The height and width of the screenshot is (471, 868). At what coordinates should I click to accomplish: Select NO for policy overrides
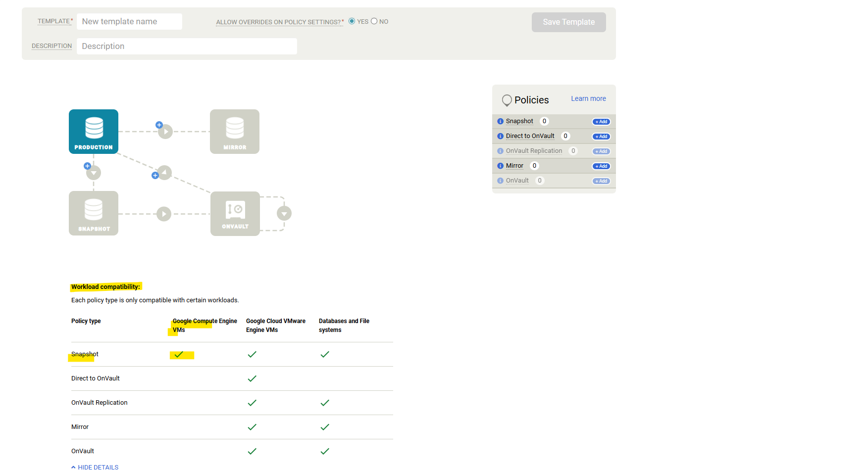(x=374, y=21)
